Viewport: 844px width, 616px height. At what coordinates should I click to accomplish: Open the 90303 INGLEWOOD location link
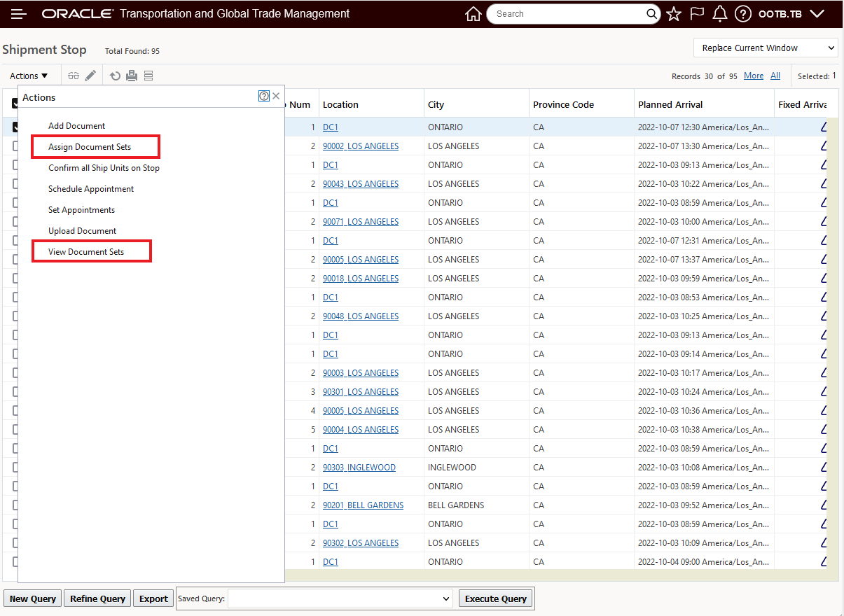click(359, 467)
